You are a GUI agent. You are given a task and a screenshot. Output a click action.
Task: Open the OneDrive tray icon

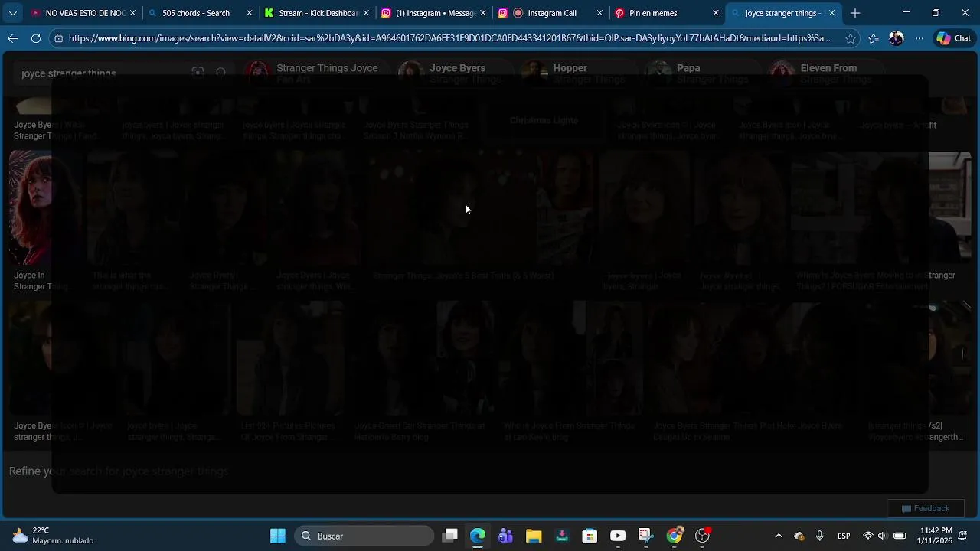coord(799,536)
